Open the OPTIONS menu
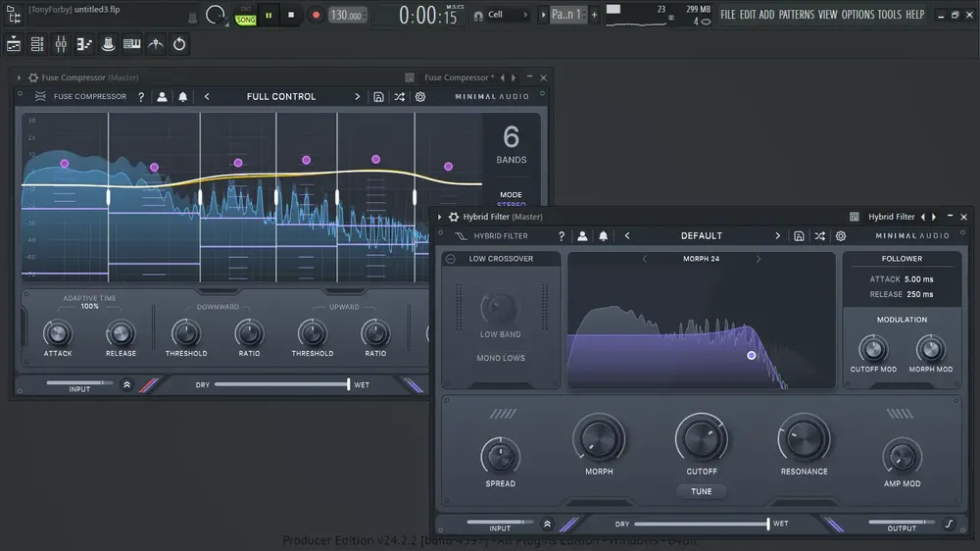980x551 pixels. [x=857, y=15]
